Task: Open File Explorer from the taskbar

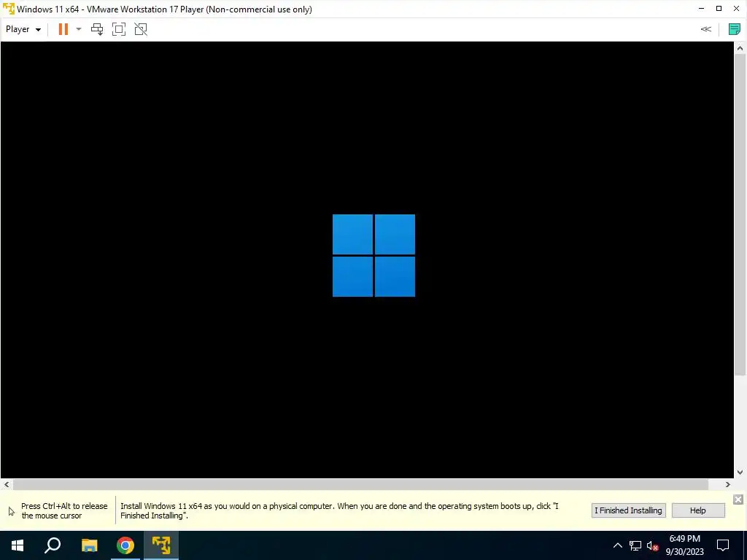Action: pyautogui.click(x=89, y=545)
